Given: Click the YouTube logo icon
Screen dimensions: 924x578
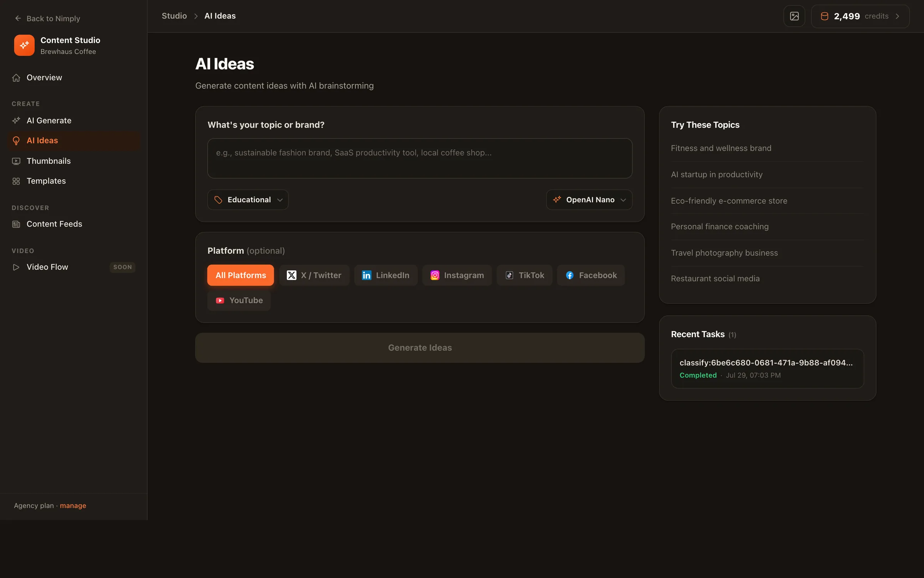Looking at the screenshot, I should (220, 301).
